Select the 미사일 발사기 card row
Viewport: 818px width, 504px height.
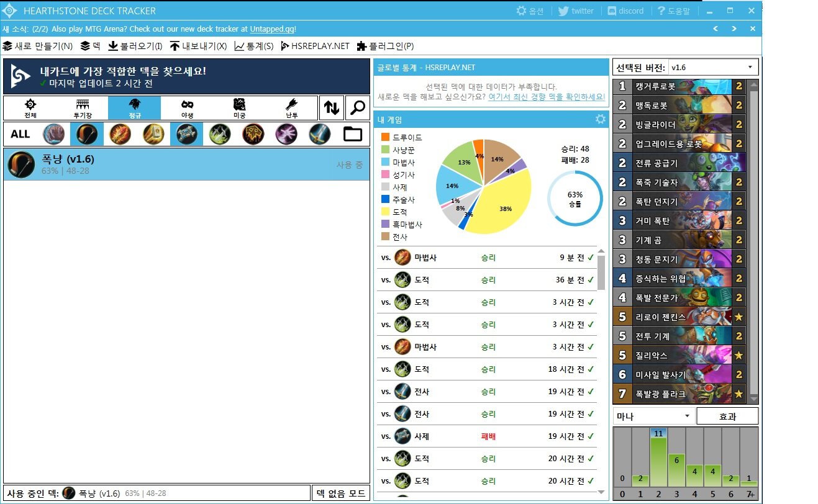[x=679, y=375]
